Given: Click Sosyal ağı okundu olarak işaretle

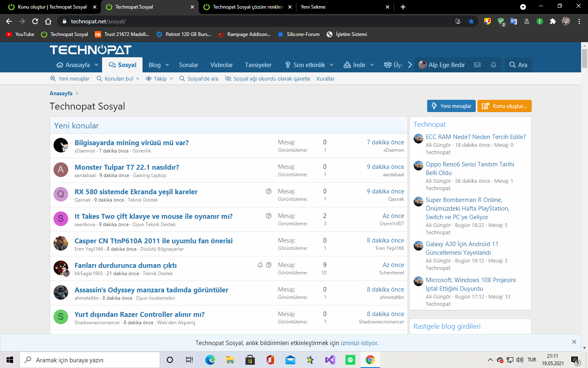Looking at the screenshot, I should 268,79.
